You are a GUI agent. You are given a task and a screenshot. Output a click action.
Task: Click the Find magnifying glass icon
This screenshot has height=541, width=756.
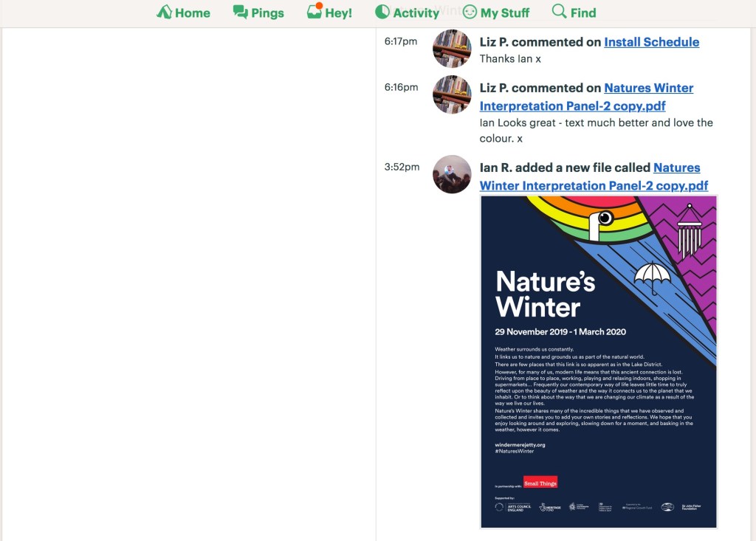point(560,11)
